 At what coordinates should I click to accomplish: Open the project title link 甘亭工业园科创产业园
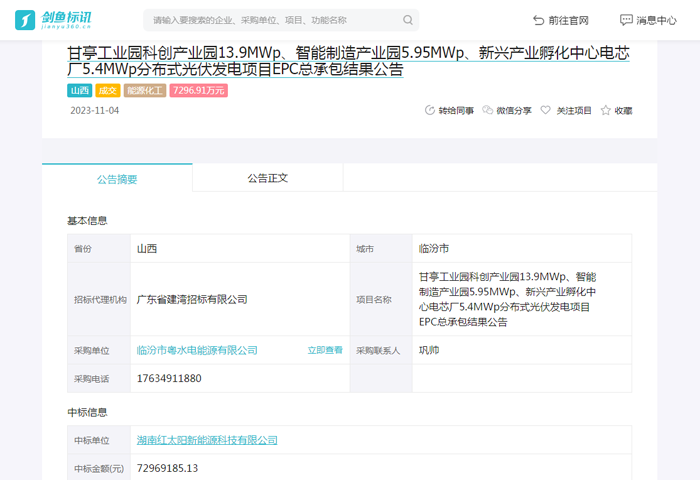tap(348, 61)
